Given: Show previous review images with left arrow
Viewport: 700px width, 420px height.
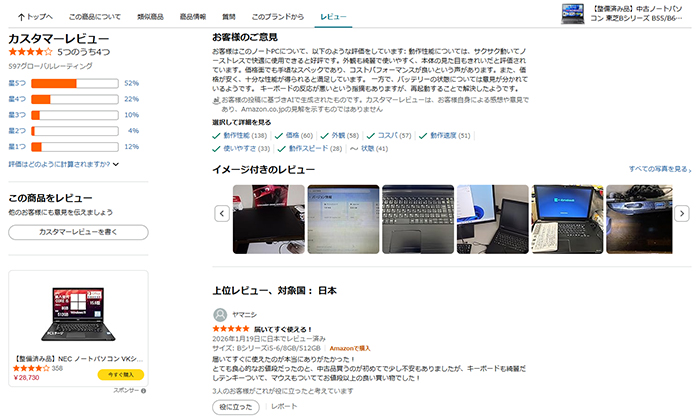Looking at the screenshot, I should pyautogui.click(x=222, y=213).
